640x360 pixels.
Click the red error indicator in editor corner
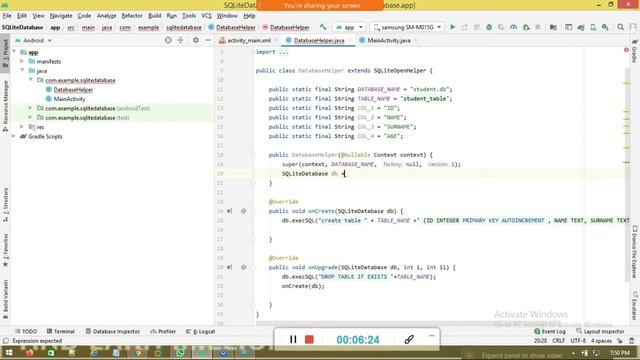point(626,50)
